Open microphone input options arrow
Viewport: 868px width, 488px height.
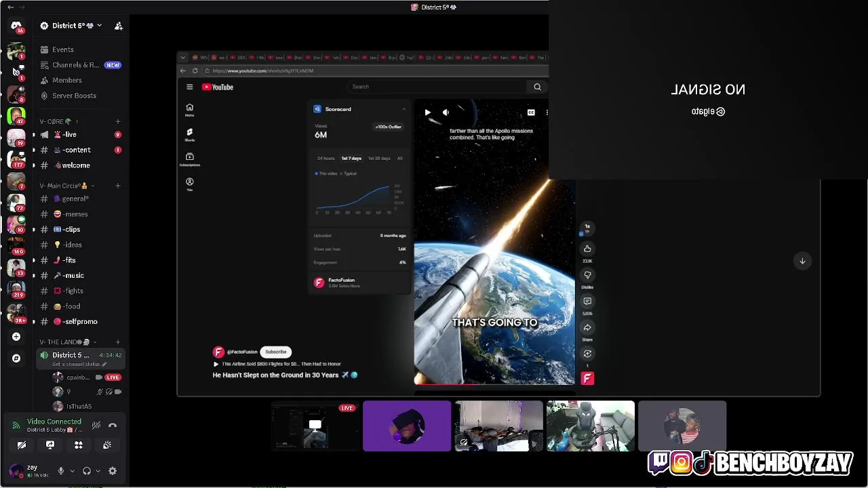click(72, 471)
